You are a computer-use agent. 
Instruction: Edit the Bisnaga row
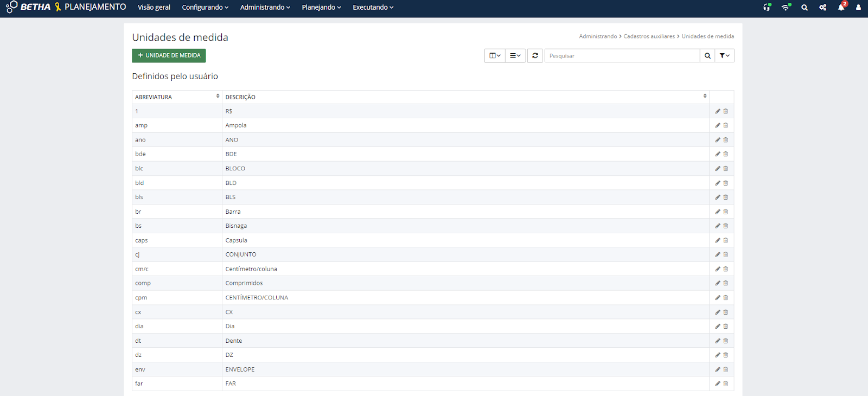tap(718, 226)
